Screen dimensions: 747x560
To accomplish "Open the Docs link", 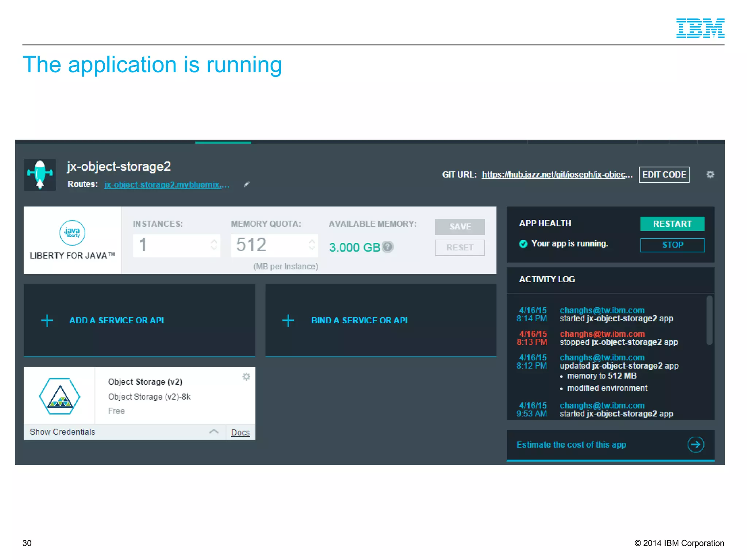I will pyautogui.click(x=240, y=432).
